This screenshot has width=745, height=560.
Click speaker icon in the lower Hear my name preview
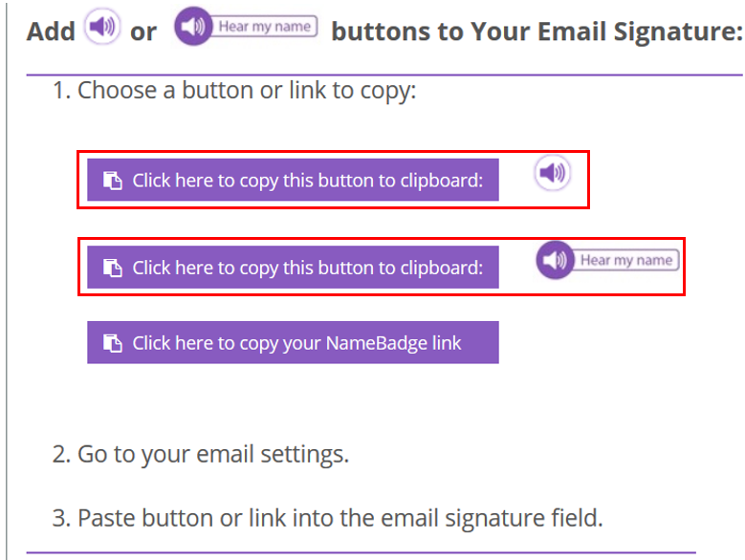pos(555,260)
